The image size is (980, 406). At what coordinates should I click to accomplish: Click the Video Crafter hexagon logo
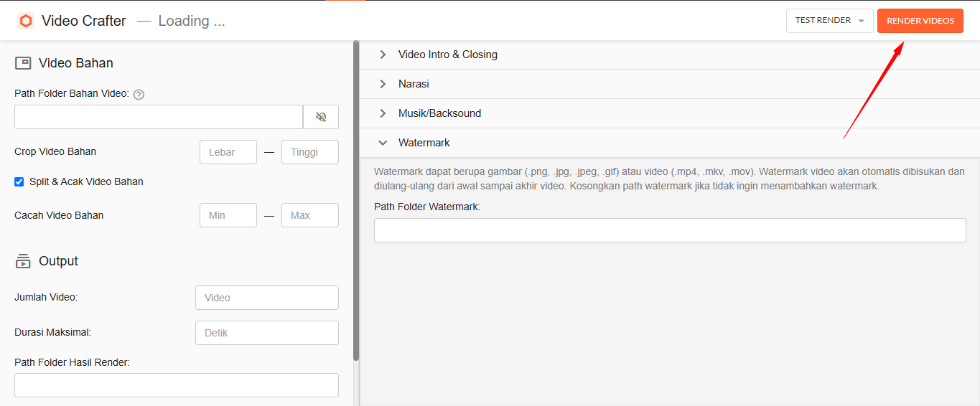[x=26, y=21]
